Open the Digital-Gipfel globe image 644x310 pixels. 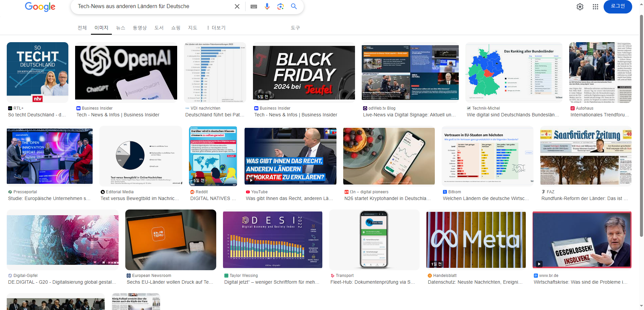click(63, 239)
